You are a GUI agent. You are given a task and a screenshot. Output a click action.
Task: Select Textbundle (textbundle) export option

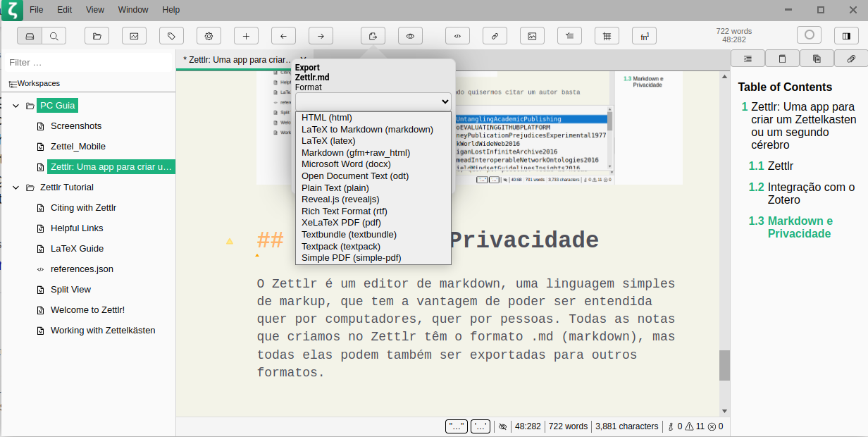tap(373, 235)
